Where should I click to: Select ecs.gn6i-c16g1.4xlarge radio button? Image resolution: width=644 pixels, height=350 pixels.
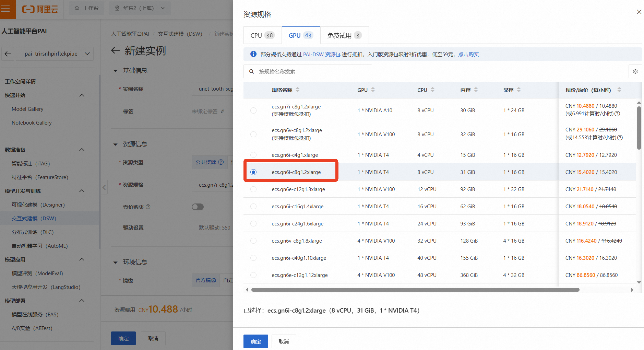pyautogui.click(x=253, y=206)
